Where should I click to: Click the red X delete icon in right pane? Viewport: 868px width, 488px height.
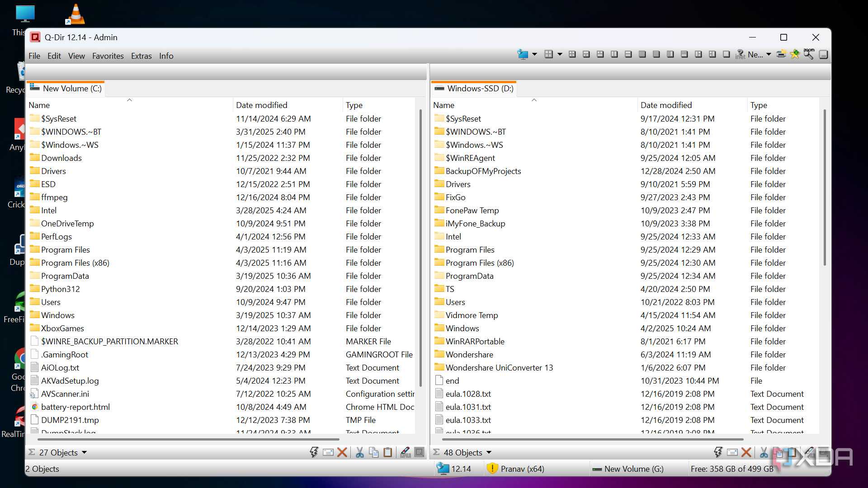[746, 452]
